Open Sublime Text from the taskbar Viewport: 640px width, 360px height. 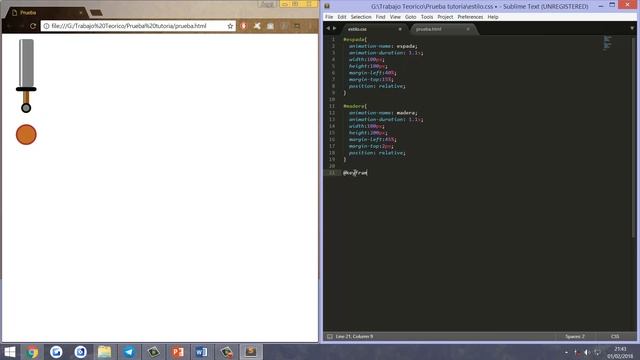point(251,352)
